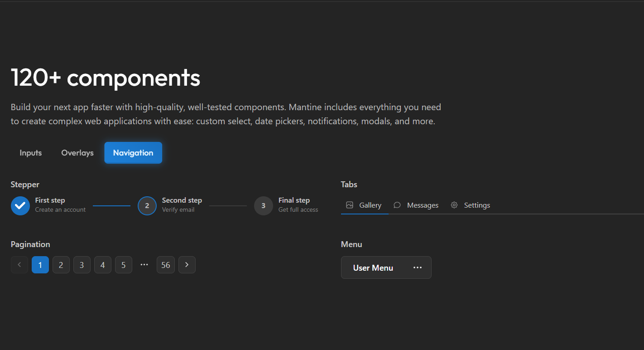Screen dimensions: 644x350
Task: Go to page 3 in pagination
Action: point(82,265)
